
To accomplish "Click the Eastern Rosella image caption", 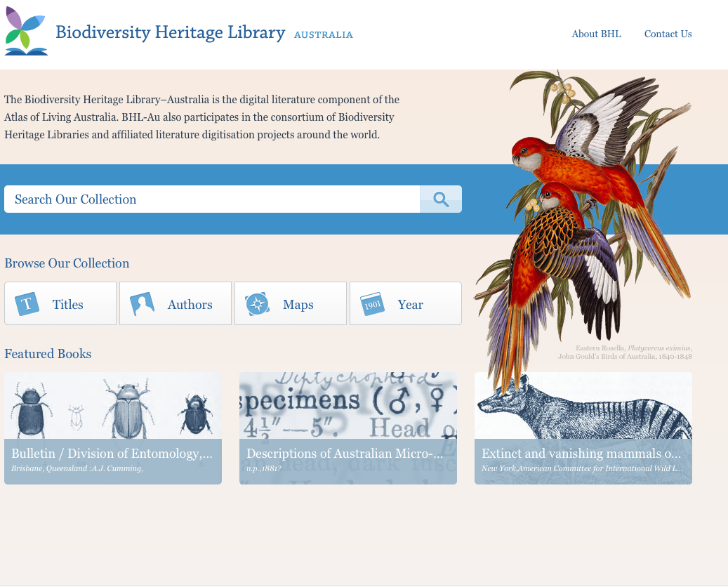I will (x=625, y=352).
